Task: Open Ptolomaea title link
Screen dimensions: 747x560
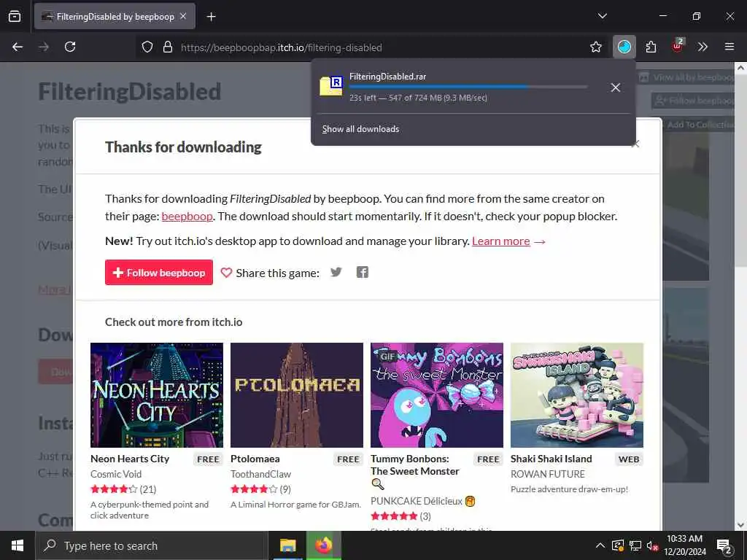Action: coord(255,459)
